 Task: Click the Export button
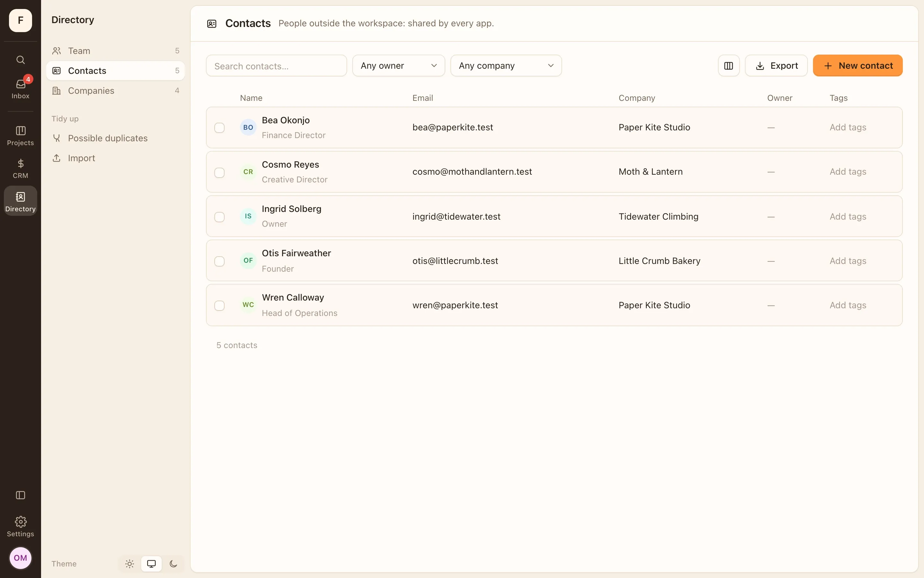(776, 66)
